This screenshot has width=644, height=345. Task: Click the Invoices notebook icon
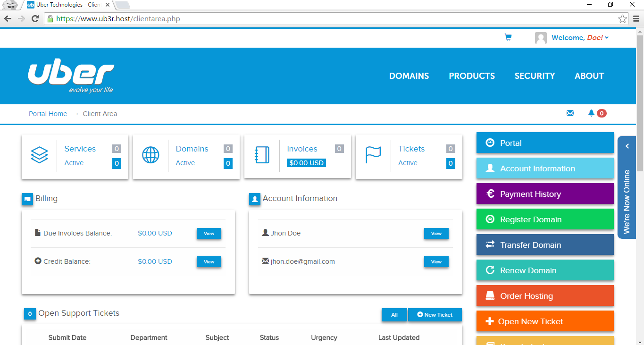coord(262,155)
